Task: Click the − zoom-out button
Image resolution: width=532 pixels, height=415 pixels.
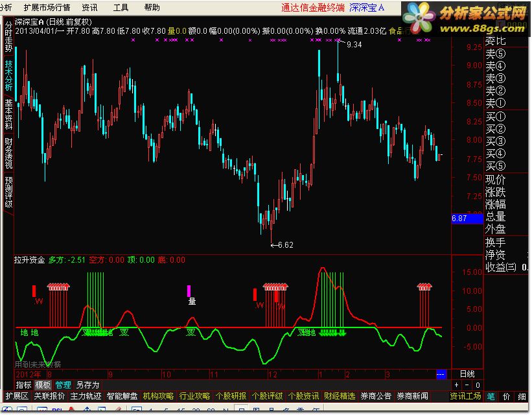Action: pos(467,385)
